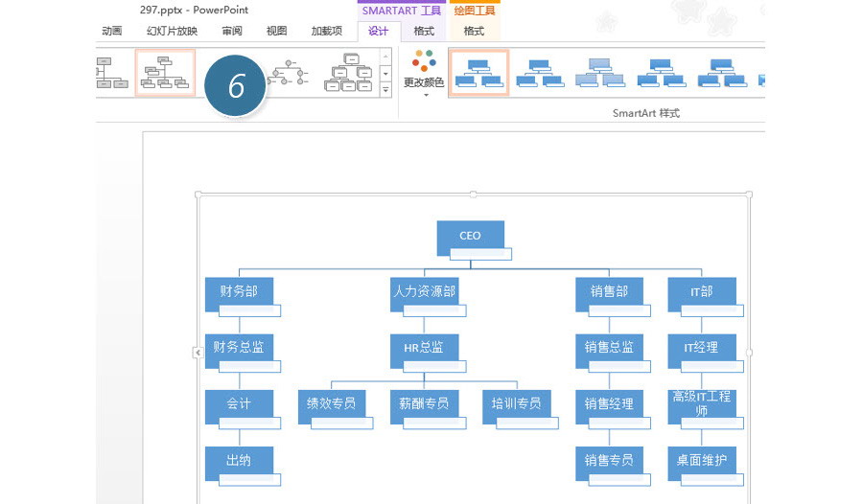The width and height of the screenshot is (863, 504).
Task: Apply the fifth SmartArt style thumbnail
Action: tap(720, 74)
